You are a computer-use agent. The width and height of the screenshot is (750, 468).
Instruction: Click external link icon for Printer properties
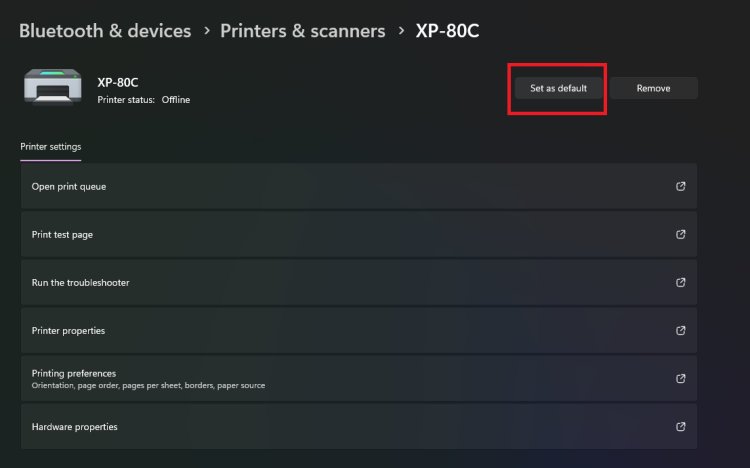(x=681, y=331)
